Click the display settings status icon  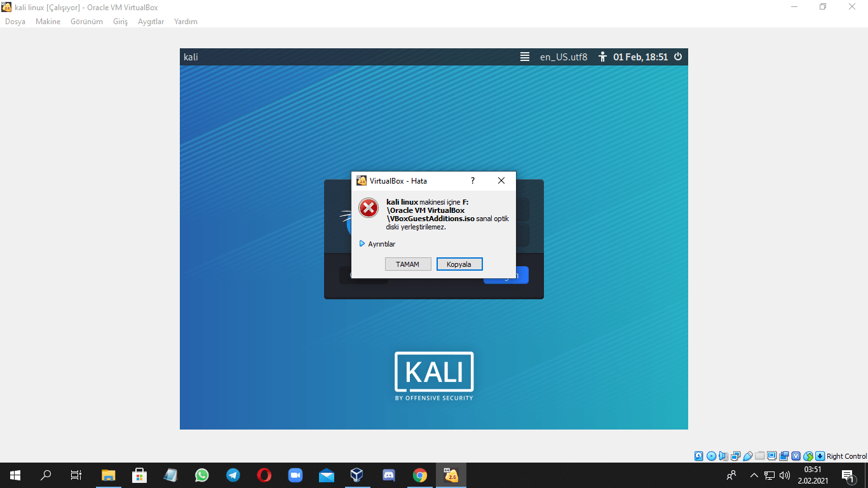pos(772,456)
